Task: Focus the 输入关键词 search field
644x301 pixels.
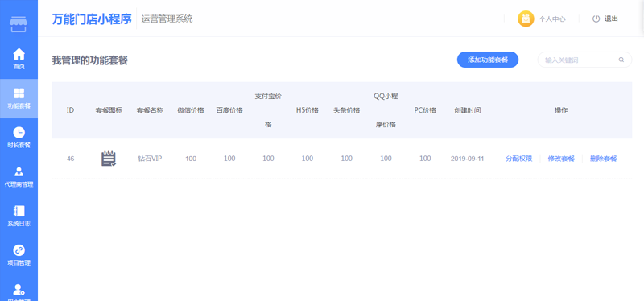Action: 584,60
